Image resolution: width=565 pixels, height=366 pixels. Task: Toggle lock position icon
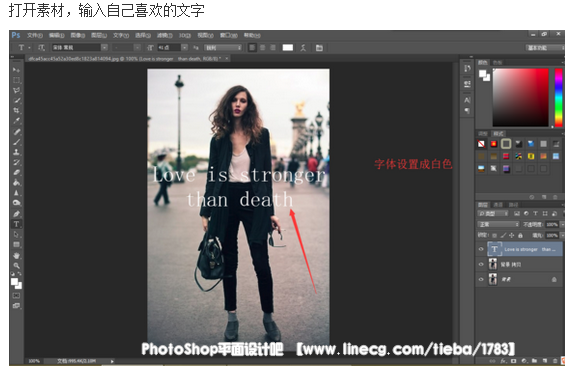click(511, 235)
